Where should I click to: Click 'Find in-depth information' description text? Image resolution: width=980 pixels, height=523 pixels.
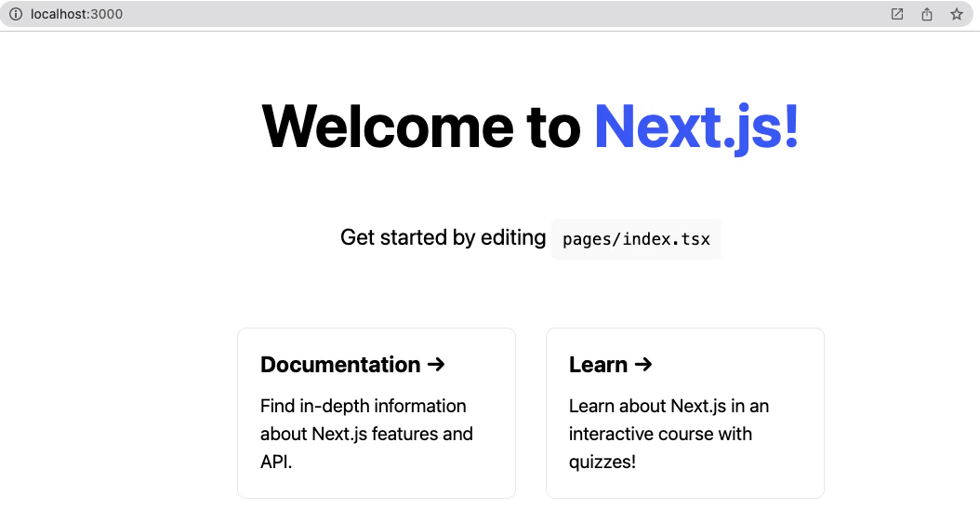(x=364, y=406)
